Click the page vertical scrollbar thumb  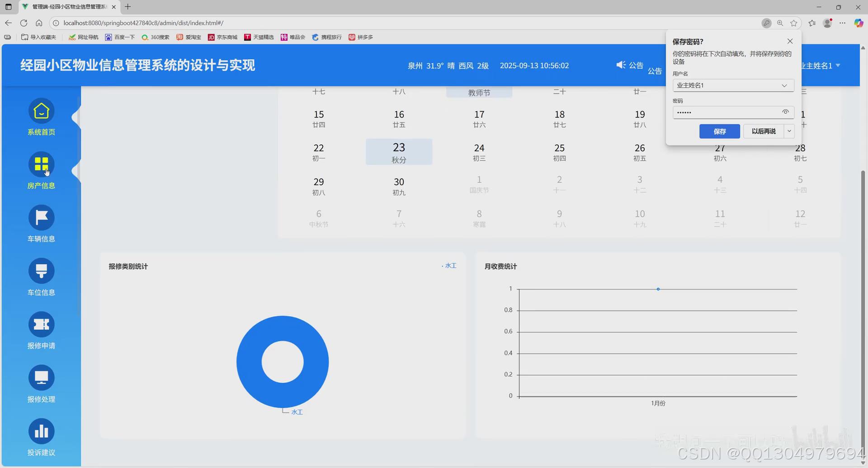pyautogui.click(x=863, y=311)
